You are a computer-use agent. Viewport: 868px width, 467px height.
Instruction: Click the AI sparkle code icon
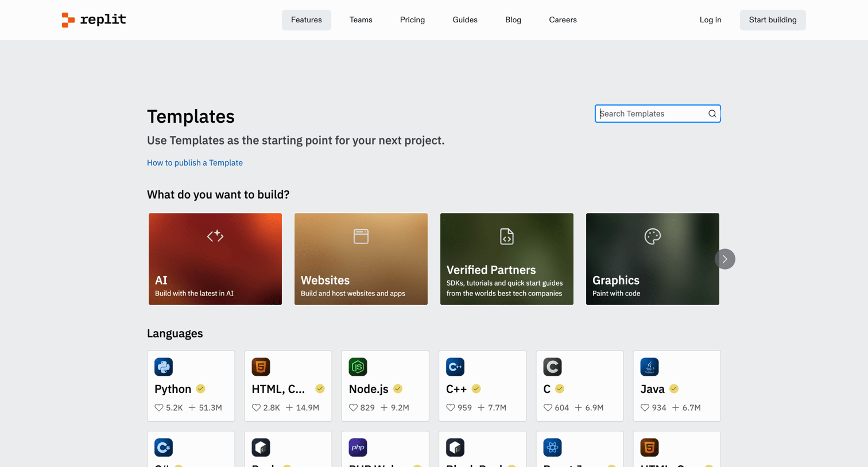215,236
